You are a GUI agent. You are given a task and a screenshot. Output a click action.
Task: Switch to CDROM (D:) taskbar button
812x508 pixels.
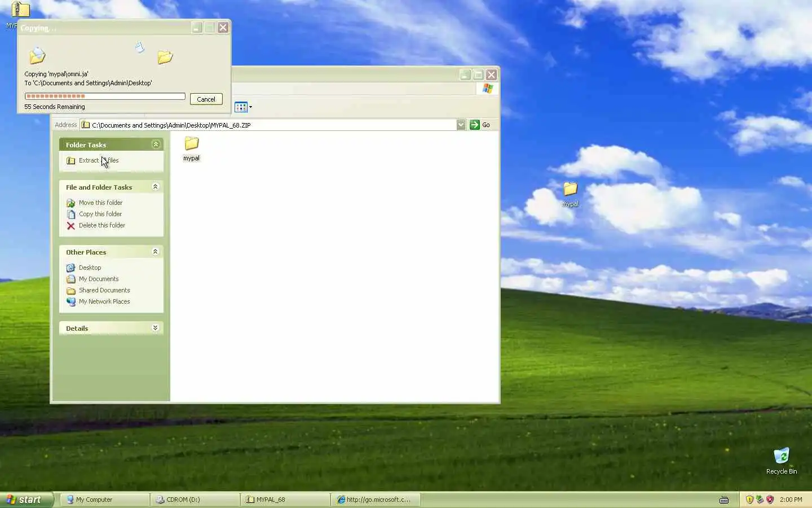tap(195, 500)
